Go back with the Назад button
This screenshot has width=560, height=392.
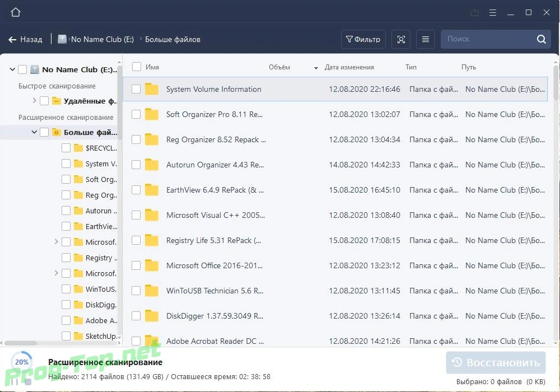(x=25, y=39)
